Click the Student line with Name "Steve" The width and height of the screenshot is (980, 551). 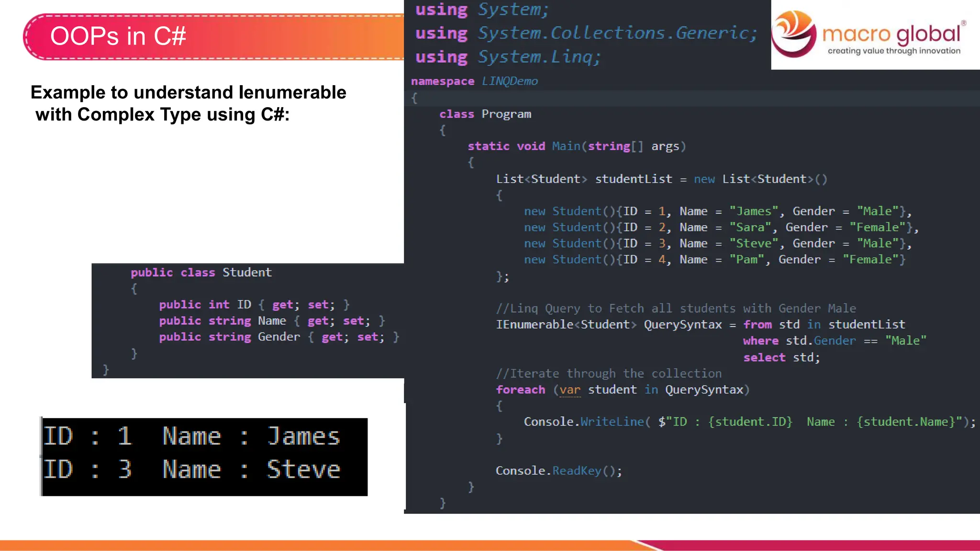(718, 244)
